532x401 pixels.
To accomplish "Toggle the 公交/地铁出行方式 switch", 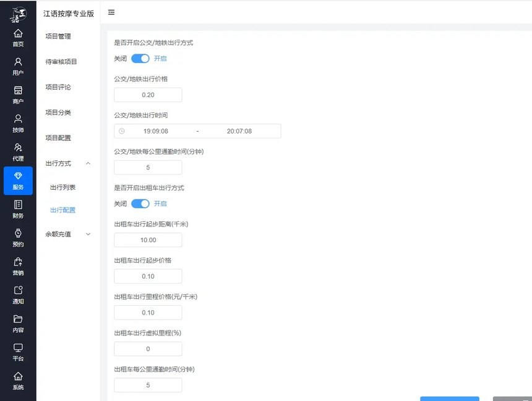I will coord(140,59).
